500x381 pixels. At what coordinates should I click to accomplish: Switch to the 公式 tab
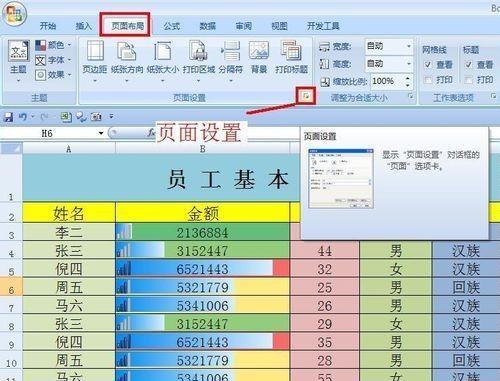pos(171,26)
